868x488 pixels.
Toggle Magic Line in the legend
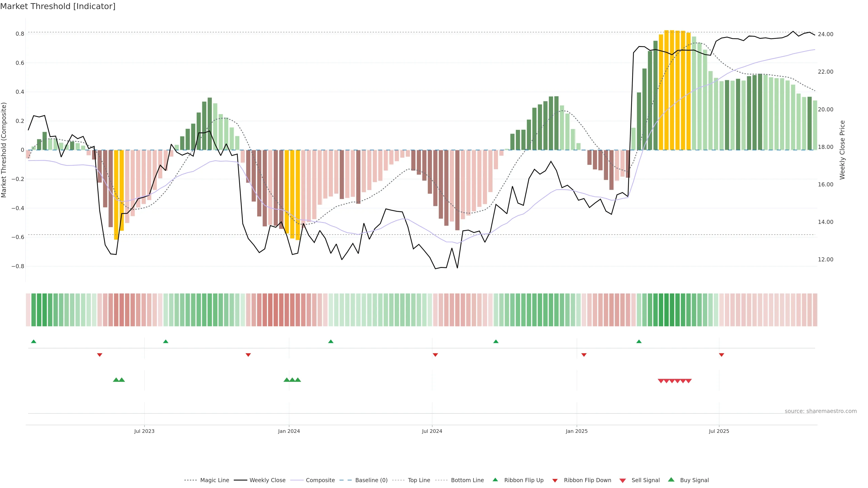click(214, 480)
